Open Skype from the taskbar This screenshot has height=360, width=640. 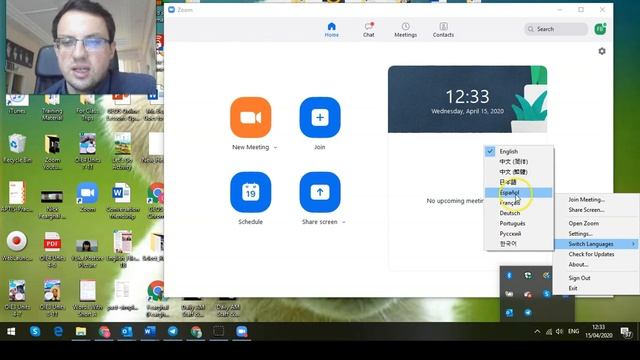tap(35, 331)
